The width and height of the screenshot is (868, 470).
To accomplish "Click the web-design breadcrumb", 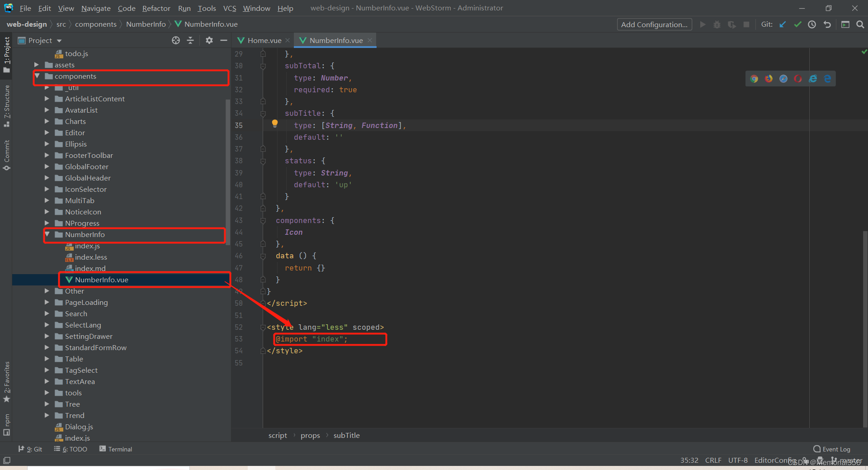I will (x=27, y=24).
